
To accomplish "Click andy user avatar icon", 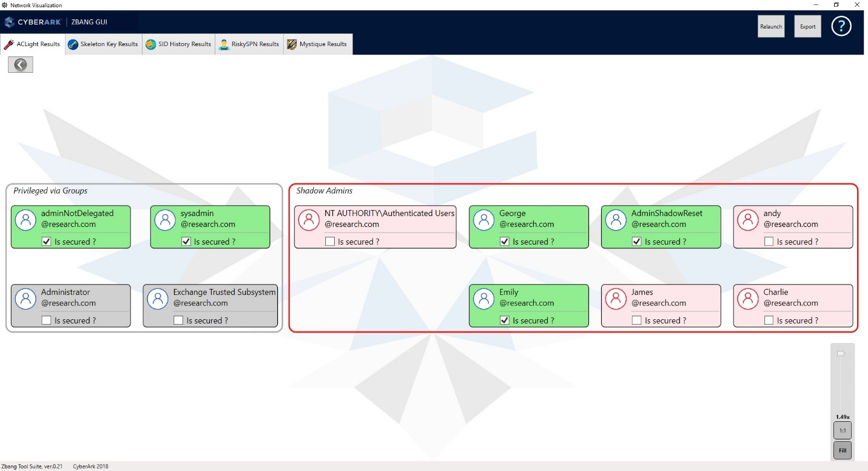I will [x=748, y=220].
